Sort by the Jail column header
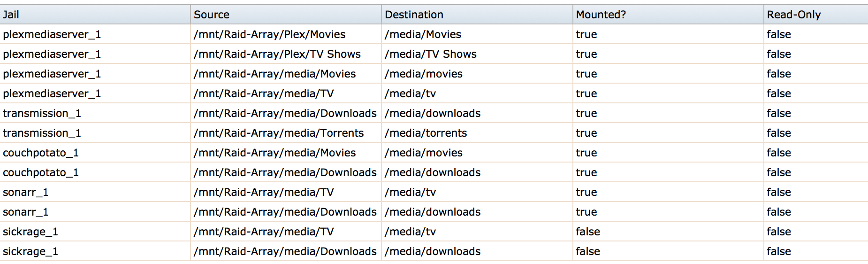Viewport: 868px width, 264px height. [95, 15]
